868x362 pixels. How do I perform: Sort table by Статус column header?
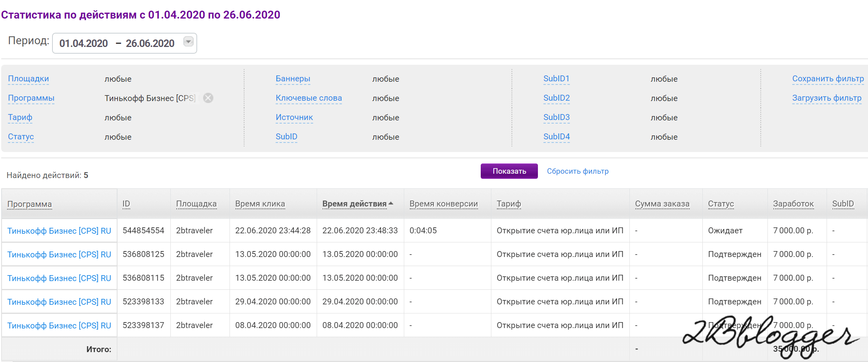(721, 204)
